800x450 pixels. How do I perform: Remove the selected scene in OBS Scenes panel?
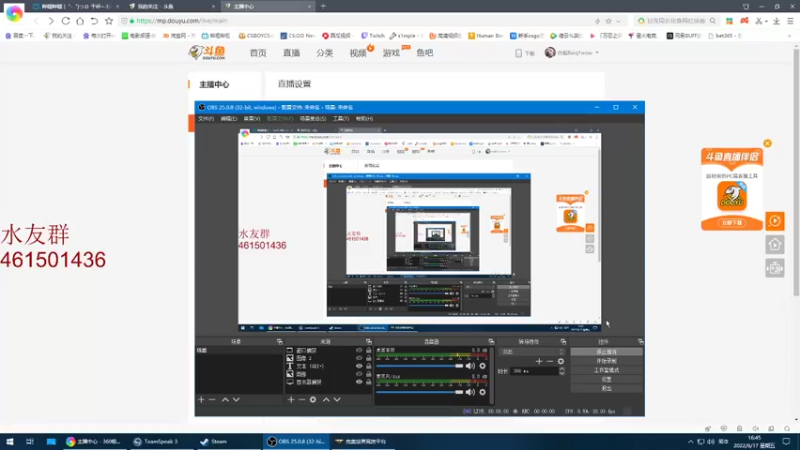[x=212, y=399]
